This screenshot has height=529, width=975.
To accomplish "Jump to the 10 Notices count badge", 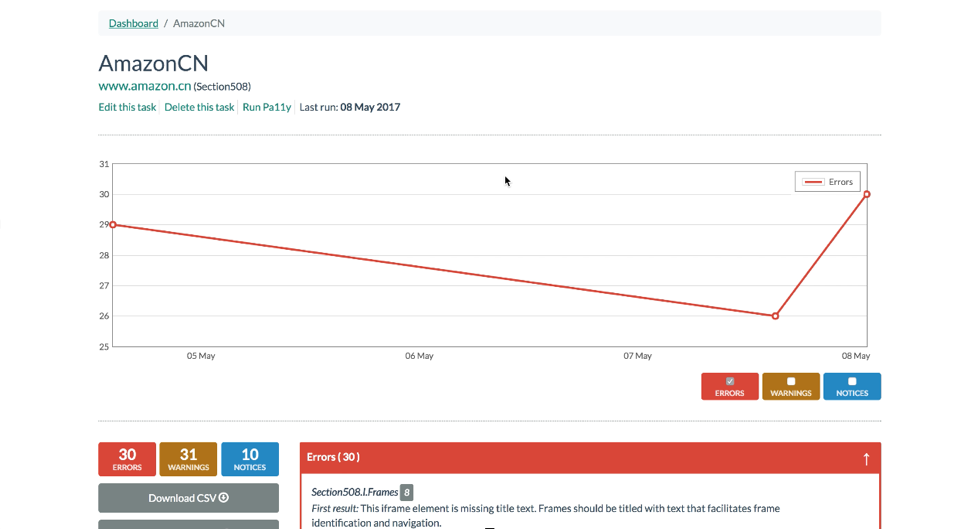I will pyautogui.click(x=250, y=459).
